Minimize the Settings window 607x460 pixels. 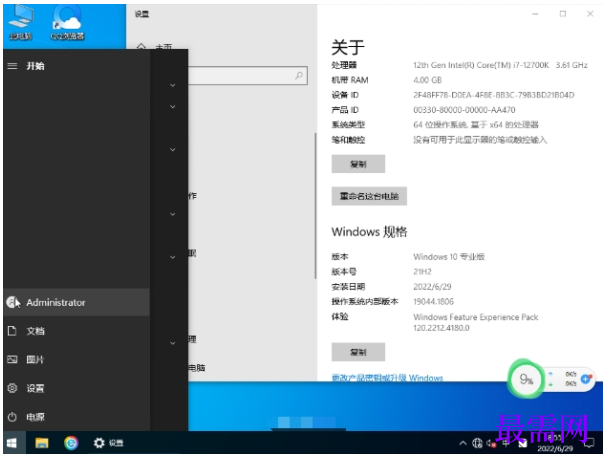point(535,14)
